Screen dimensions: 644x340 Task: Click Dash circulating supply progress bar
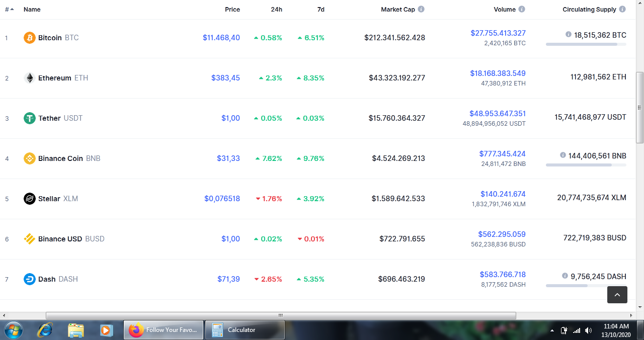586,286
